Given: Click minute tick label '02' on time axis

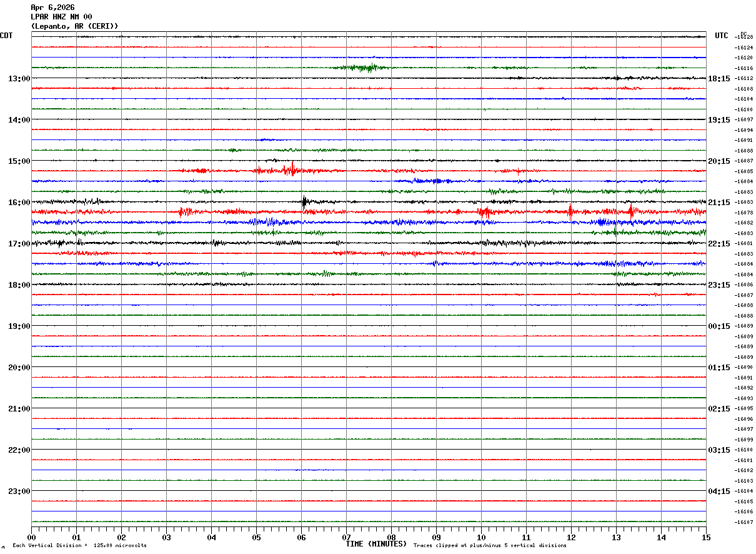Looking at the screenshot, I should pos(121,538).
